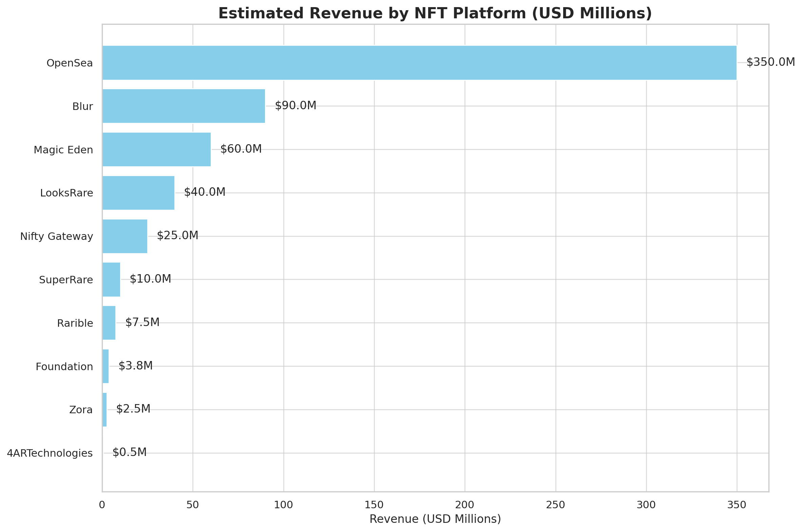Image resolution: width=802 pixels, height=532 pixels.
Task: Click the 200 tick on x-axis
Action: click(x=465, y=505)
